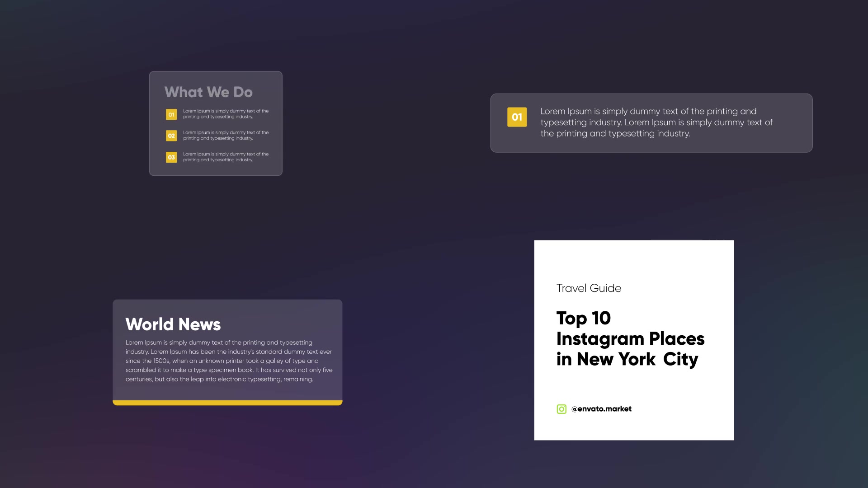This screenshot has width=868, height=488.
Task: Click the Instagram icon beside envato.market
Action: click(x=561, y=409)
